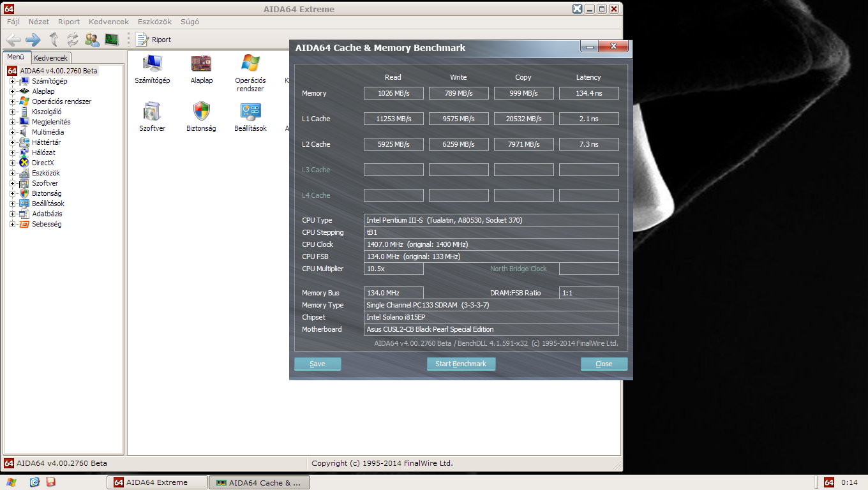Select Háttértár icon in the tree
868x490 pixels.
click(x=24, y=142)
